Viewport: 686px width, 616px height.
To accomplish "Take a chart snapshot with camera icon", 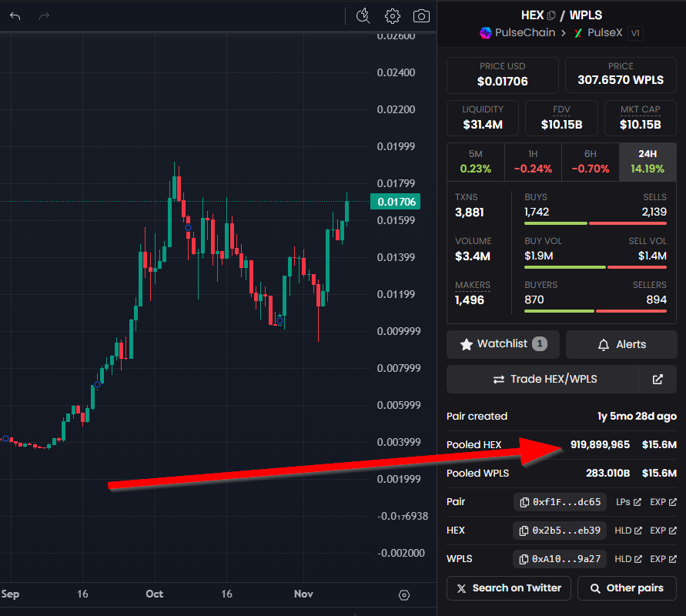I will pos(421,16).
